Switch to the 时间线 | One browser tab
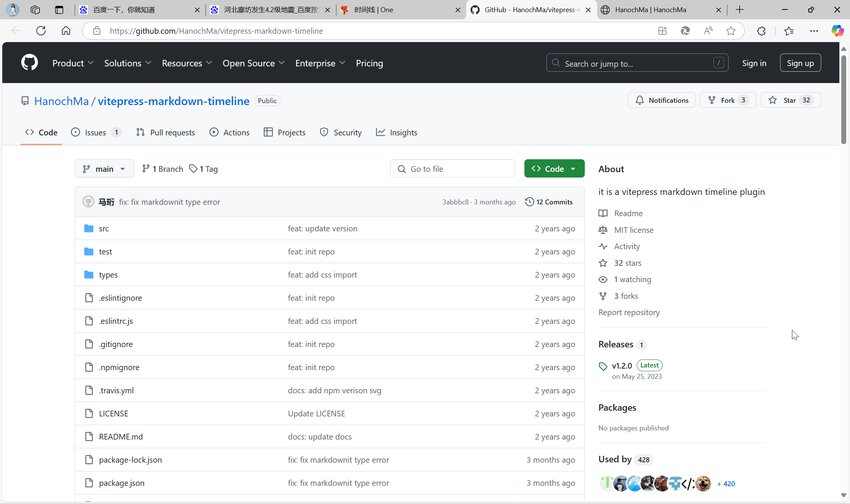 [400, 10]
